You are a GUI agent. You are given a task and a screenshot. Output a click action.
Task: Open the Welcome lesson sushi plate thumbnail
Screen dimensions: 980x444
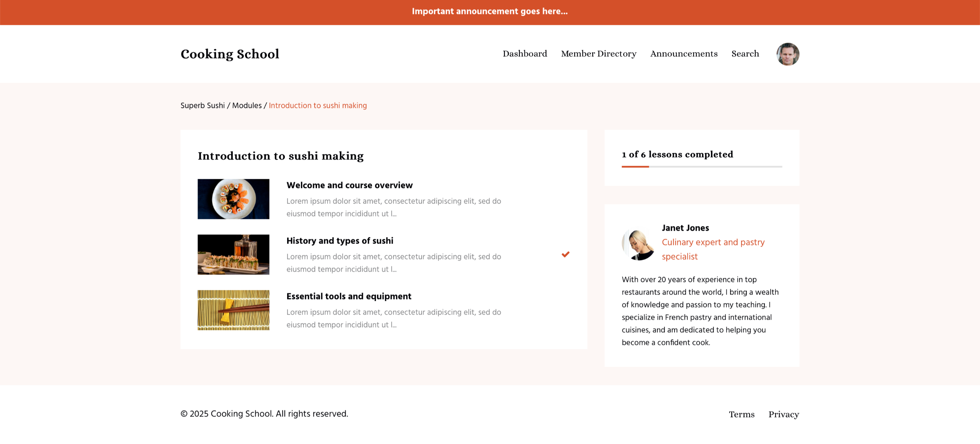[234, 199]
